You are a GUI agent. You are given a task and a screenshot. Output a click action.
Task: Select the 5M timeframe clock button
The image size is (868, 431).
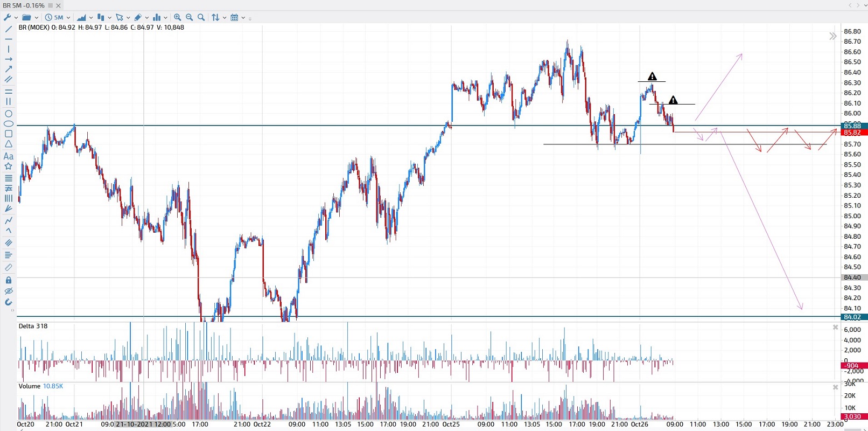(x=54, y=17)
